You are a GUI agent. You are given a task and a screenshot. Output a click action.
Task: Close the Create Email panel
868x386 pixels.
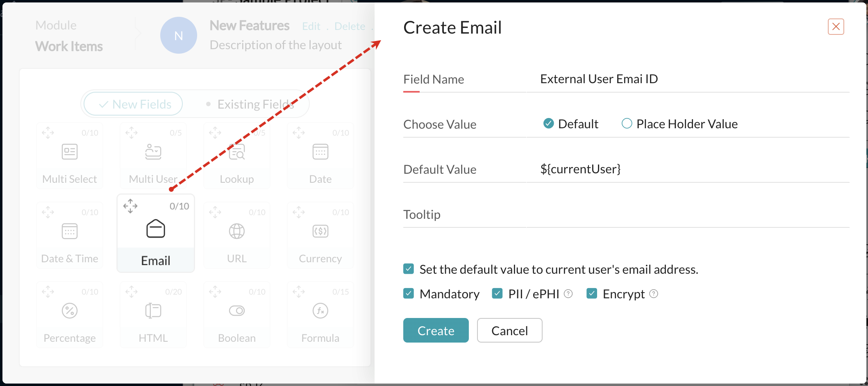click(x=836, y=27)
